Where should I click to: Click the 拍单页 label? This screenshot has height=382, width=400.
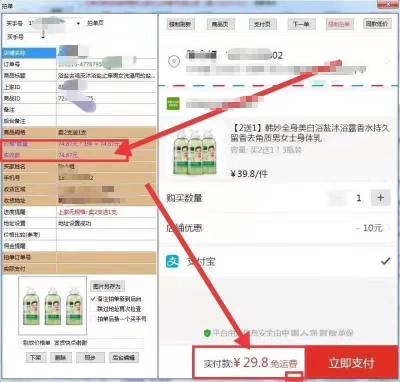point(95,23)
